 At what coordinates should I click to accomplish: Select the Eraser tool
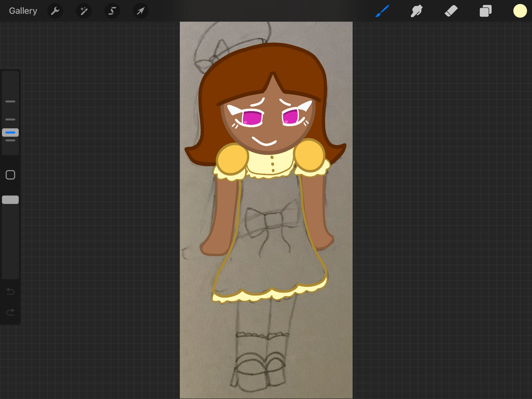(451, 11)
